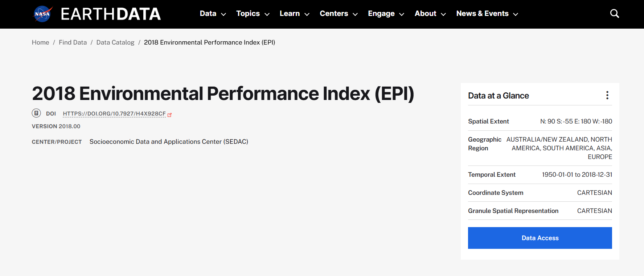The height and width of the screenshot is (276, 644).
Task: Click the NASA meatball logo
Action: coord(43,14)
